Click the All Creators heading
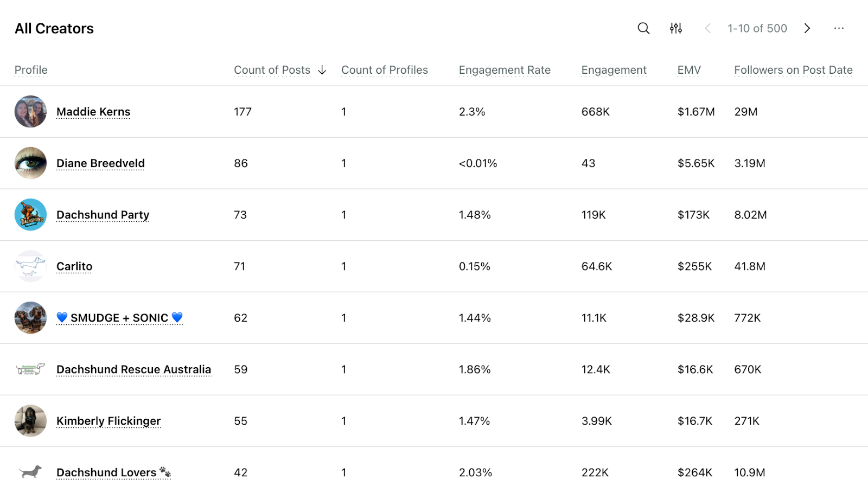 (54, 28)
